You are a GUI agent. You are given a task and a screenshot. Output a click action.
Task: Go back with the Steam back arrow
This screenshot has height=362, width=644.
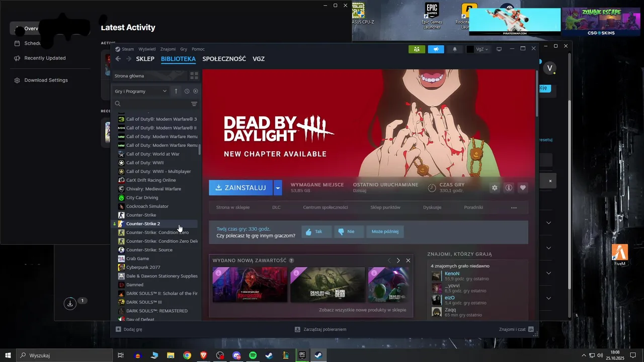point(118,59)
